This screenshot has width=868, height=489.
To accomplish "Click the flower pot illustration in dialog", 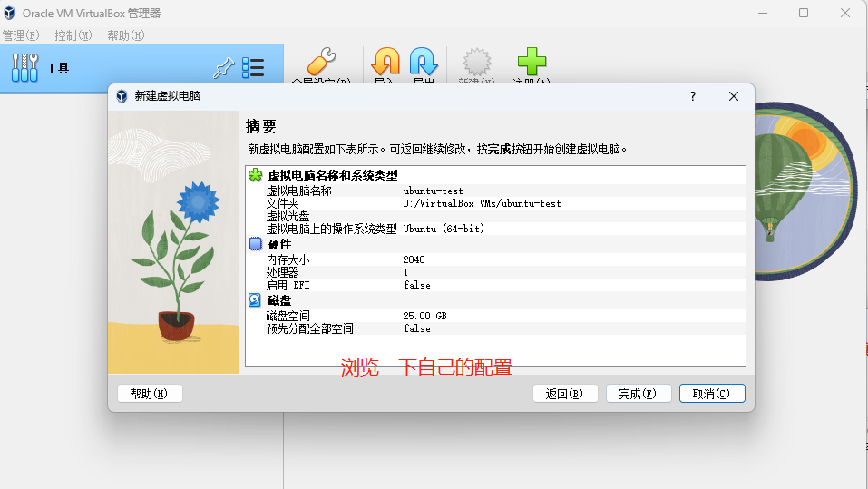I will 173,242.
